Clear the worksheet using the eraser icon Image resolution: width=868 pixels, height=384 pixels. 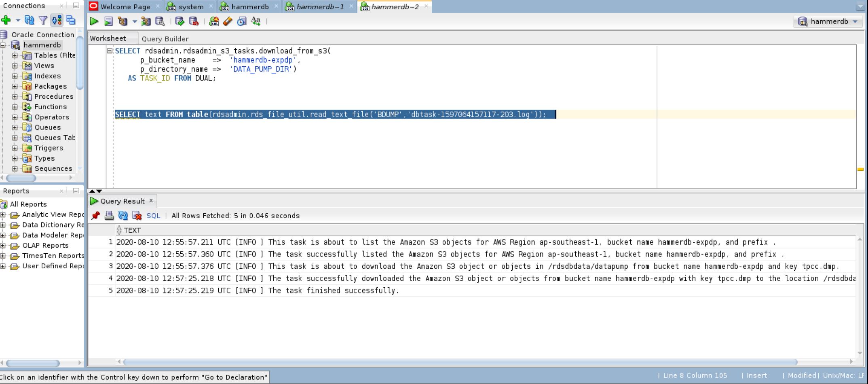(x=228, y=21)
